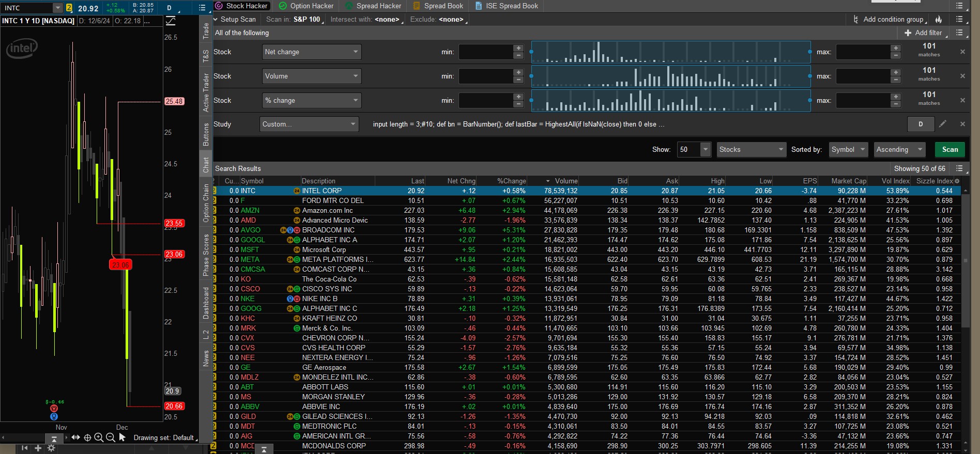Click the flame Sizzle Index icon

click(939, 20)
